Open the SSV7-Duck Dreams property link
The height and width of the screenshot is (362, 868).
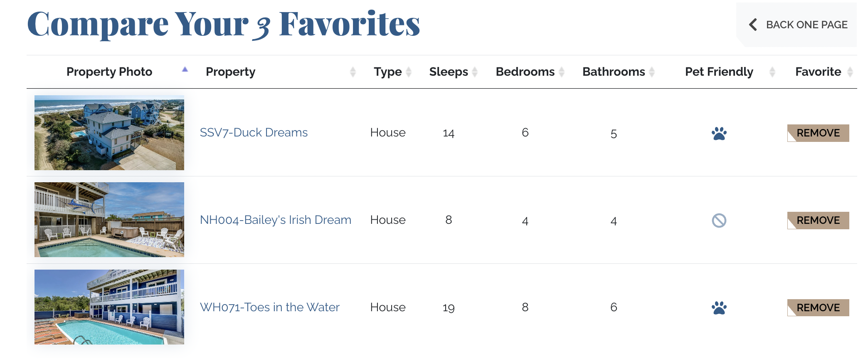click(x=254, y=133)
